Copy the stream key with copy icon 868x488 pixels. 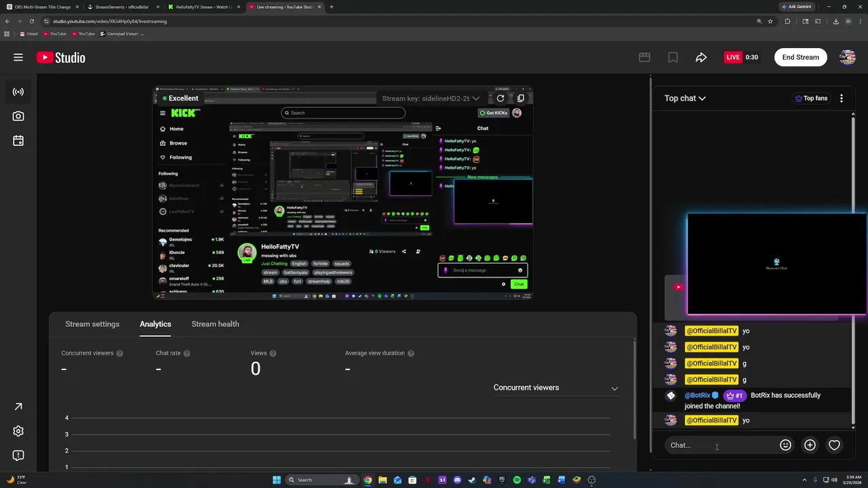coord(521,98)
